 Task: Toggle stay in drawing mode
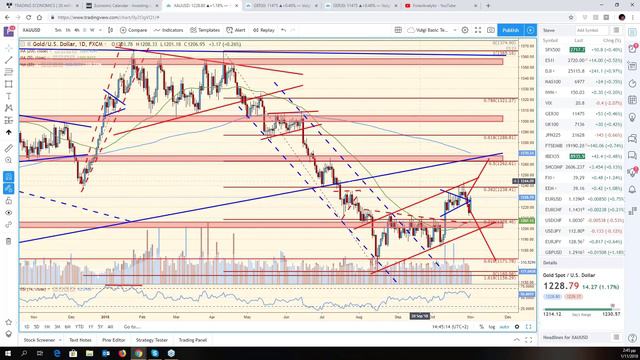(9, 189)
